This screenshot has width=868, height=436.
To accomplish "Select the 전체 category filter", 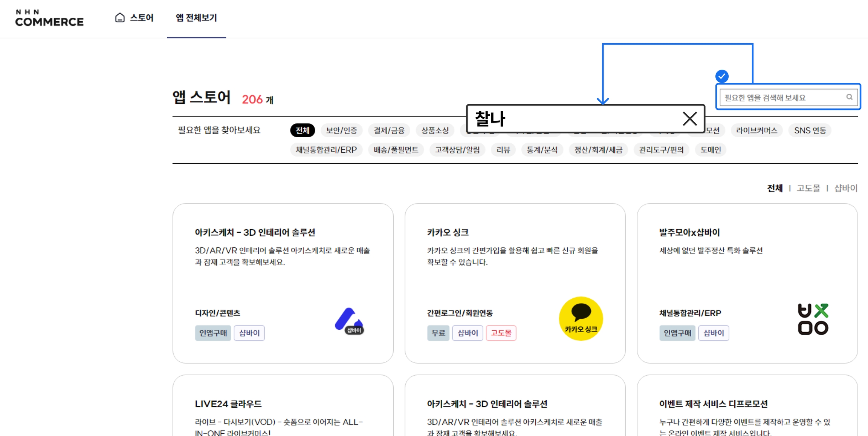I will [x=302, y=130].
